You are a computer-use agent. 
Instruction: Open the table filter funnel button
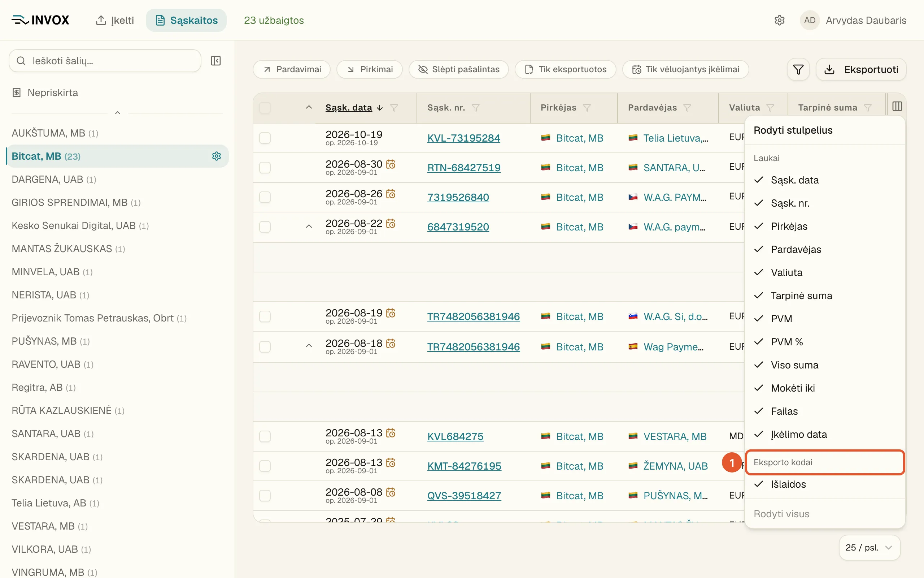point(798,70)
